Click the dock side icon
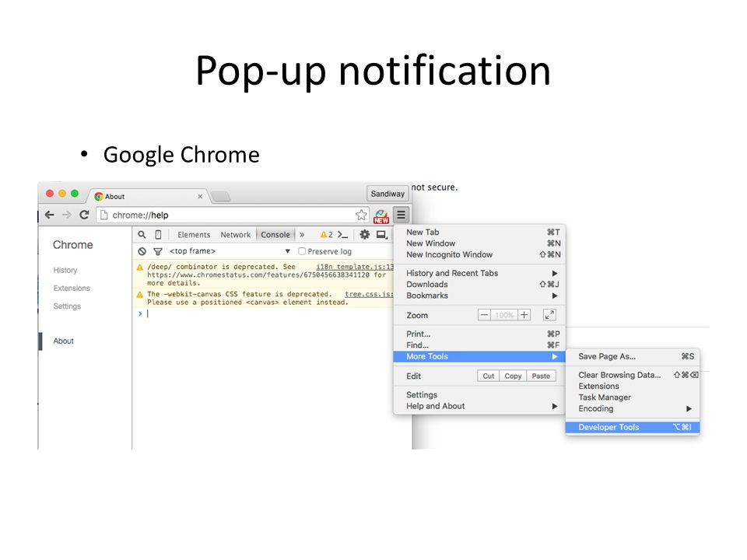747x560 pixels. pos(381,234)
